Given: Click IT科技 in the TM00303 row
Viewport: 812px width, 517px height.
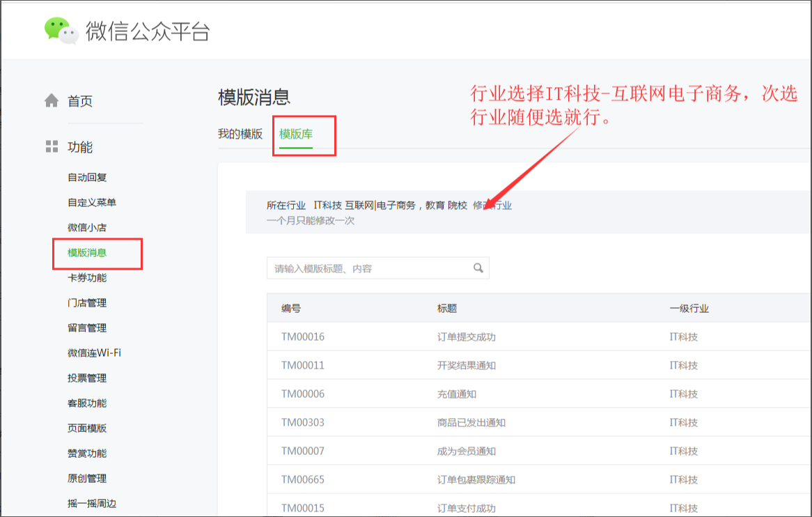Looking at the screenshot, I should coord(684,422).
